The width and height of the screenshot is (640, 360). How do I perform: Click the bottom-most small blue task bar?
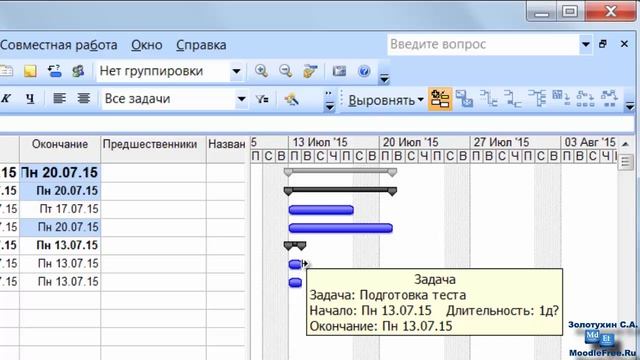pyautogui.click(x=295, y=282)
